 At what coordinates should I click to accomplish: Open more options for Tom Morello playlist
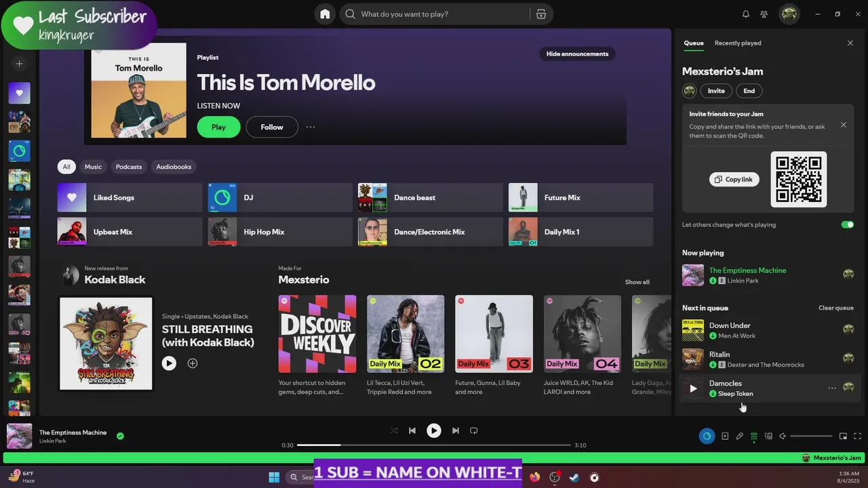point(311,127)
